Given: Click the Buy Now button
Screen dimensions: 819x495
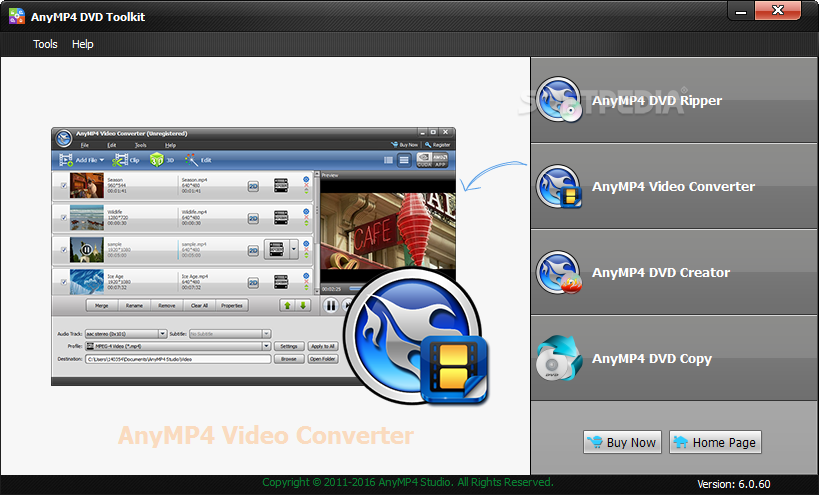Looking at the screenshot, I should [622, 442].
